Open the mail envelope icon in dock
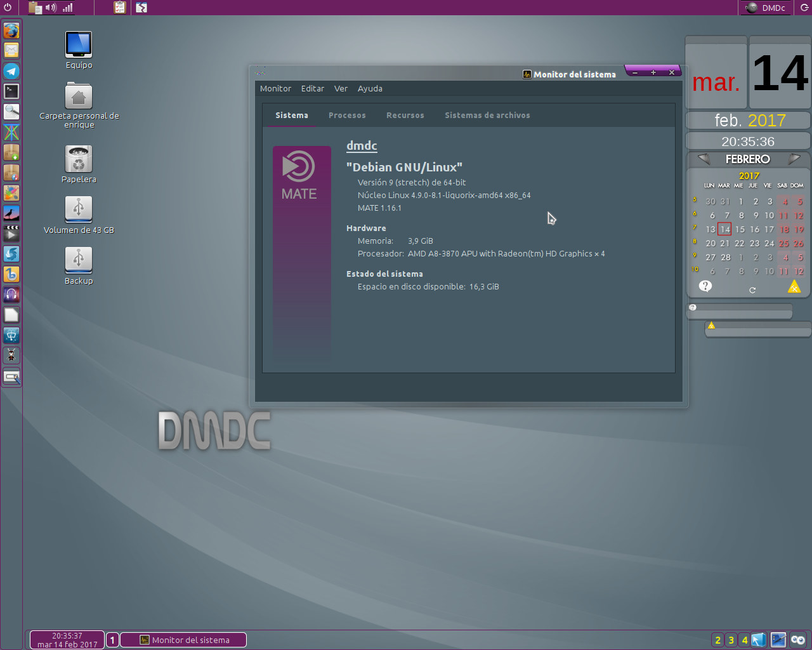Viewport: 812px width, 650px height. point(11,50)
